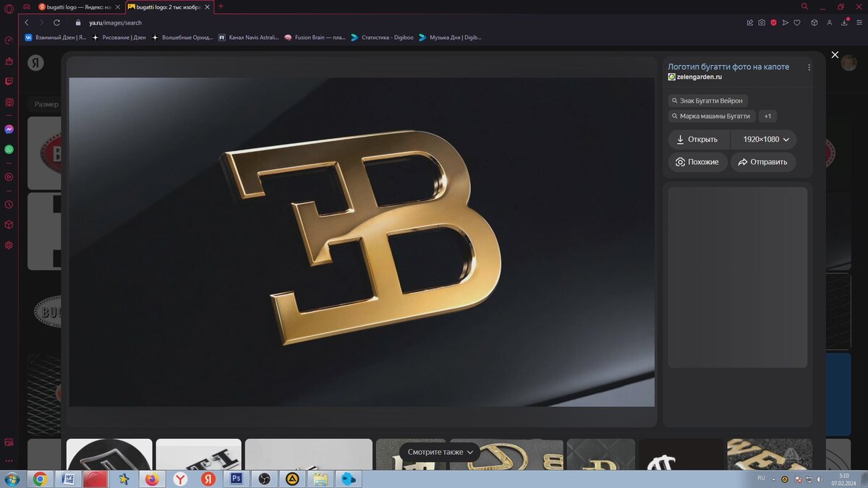Open the three-dot sidebar setup
Screen dimensions: 868x488
tap(9, 461)
